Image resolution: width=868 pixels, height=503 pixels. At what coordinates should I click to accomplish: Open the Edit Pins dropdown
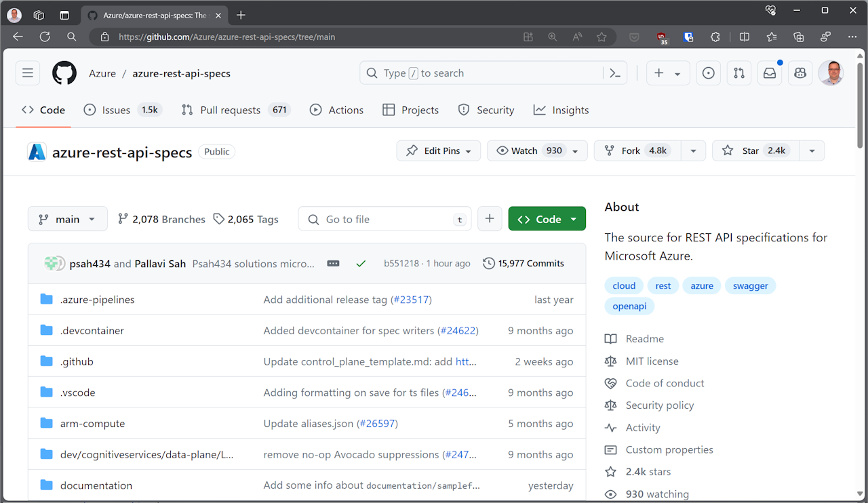[439, 150]
